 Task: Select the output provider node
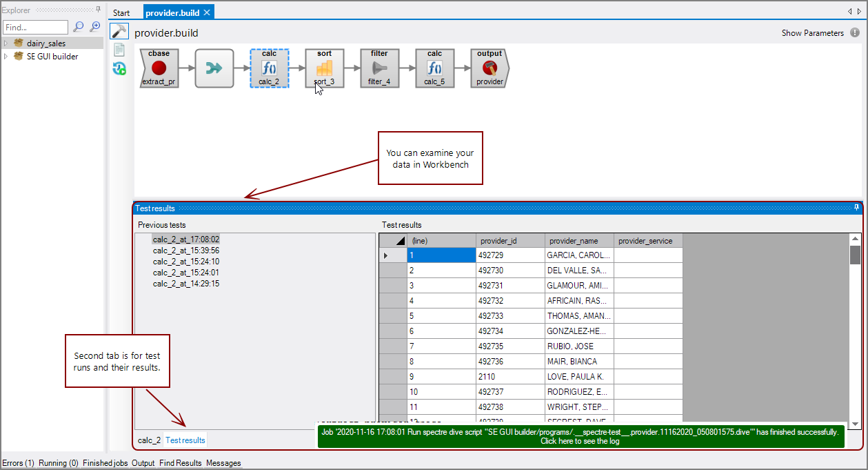489,68
